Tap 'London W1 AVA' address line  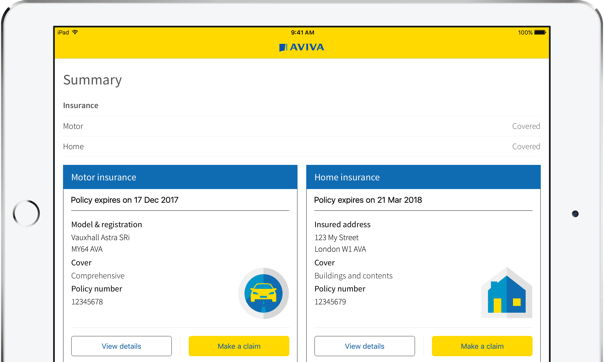click(340, 249)
